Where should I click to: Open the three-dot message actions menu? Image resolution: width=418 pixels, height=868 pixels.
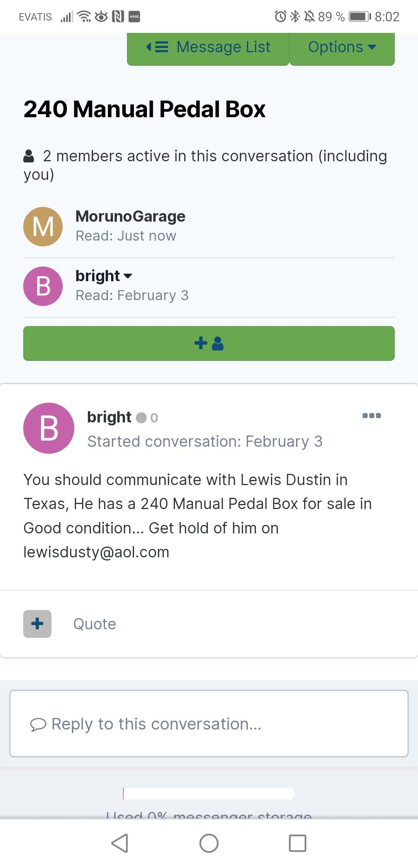click(x=372, y=416)
